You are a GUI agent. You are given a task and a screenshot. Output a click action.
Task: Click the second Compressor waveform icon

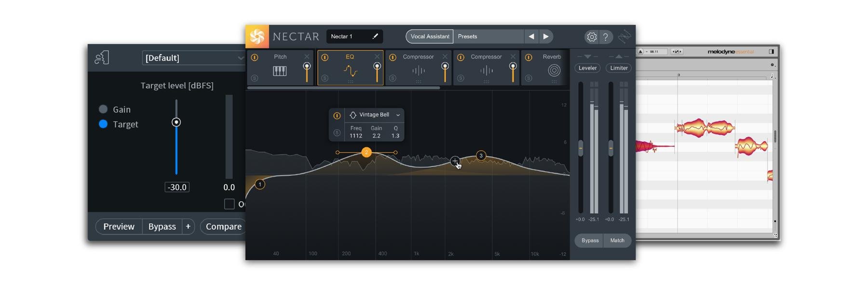tap(487, 71)
